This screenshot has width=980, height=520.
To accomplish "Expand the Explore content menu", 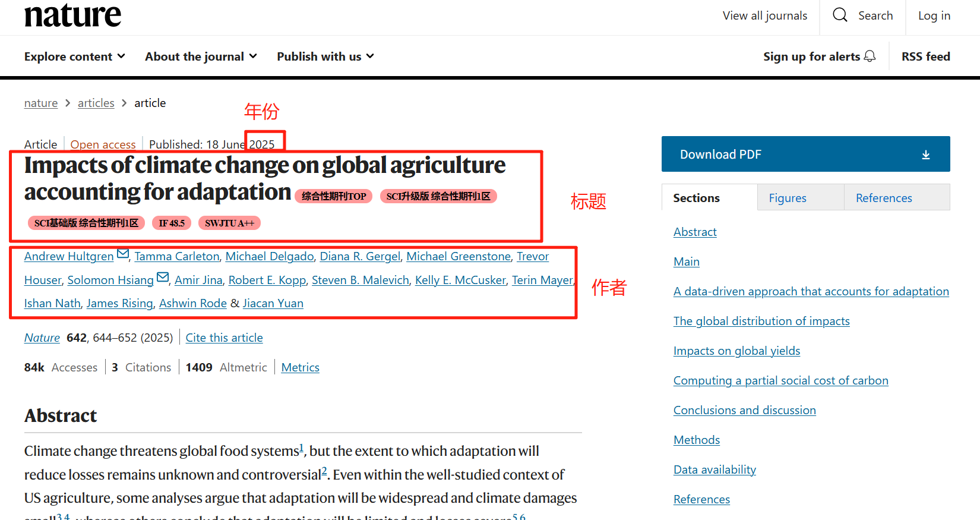I will [x=75, y=56].
